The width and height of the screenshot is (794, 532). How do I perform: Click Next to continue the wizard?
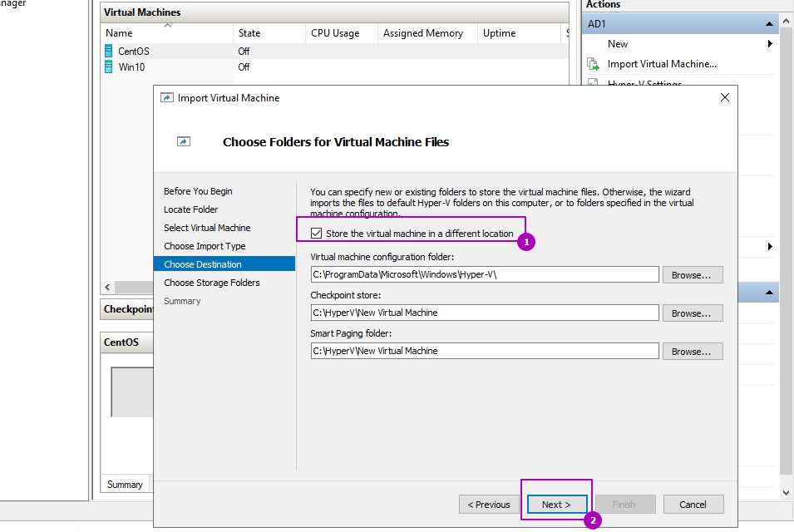pos(556,505)
